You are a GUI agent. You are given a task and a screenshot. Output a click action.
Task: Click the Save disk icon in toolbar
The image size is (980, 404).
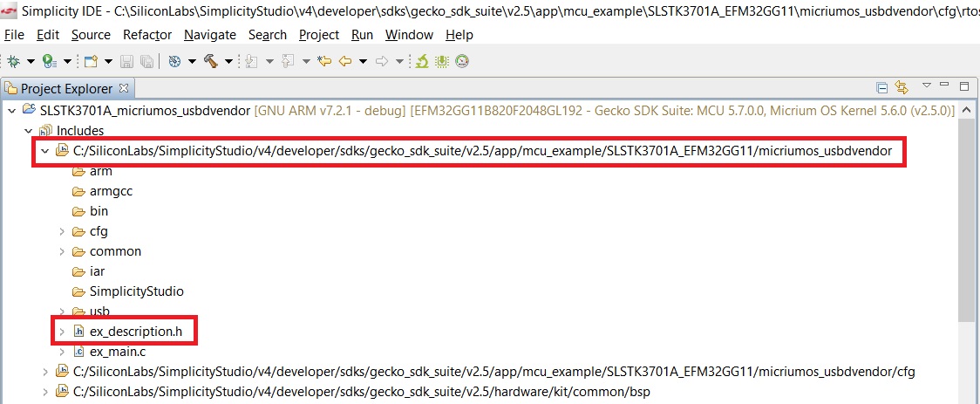tap(126, 61)
